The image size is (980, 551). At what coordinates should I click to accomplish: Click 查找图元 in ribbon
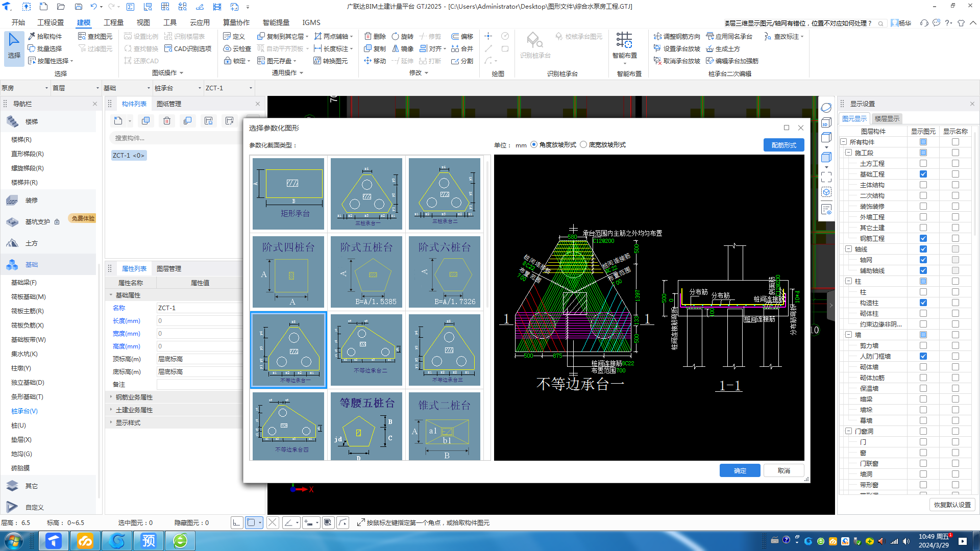tap(95, 36)
